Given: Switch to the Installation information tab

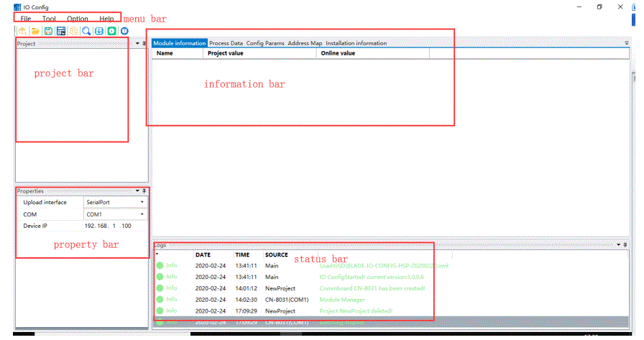Looking at the screenshot, I should [x=356, y=43].
